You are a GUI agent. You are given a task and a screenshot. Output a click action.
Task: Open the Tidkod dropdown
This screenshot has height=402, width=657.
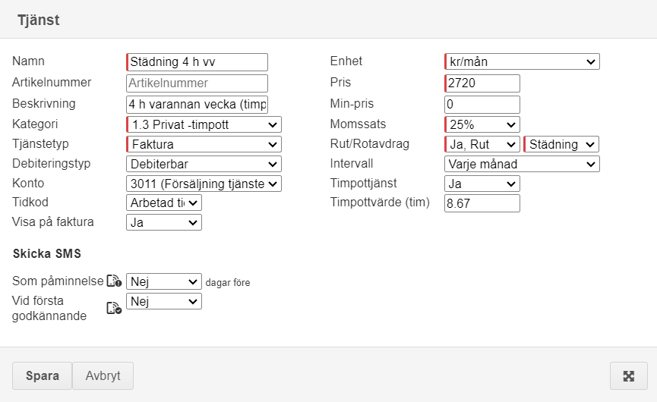(164, 203)
